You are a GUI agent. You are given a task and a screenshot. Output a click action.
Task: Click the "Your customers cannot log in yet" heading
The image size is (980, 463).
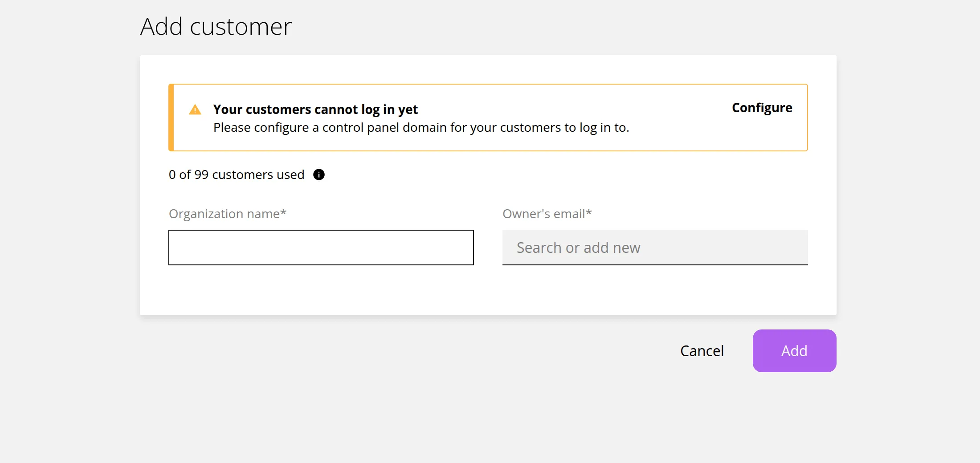point(315,109)
